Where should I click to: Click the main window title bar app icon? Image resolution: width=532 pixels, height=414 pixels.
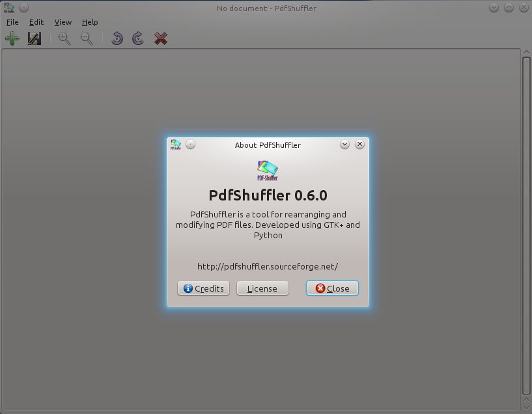[x=9, y=7]
